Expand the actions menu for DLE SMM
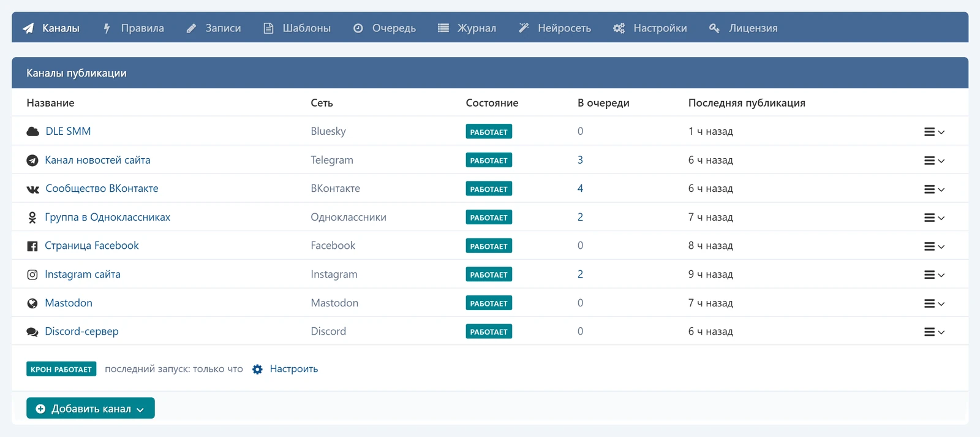The image size is (980, 437). pyautogui.click(x=934, y=132)
